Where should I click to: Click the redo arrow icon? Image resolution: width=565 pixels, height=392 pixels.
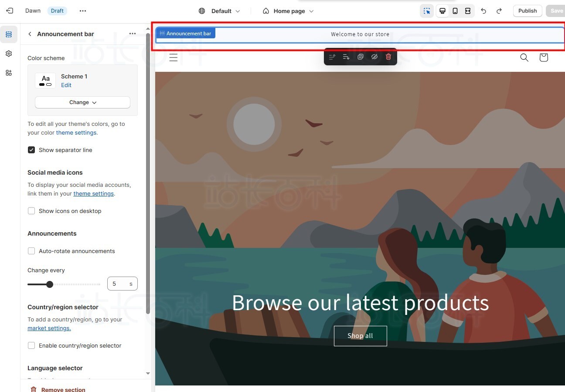499,11
